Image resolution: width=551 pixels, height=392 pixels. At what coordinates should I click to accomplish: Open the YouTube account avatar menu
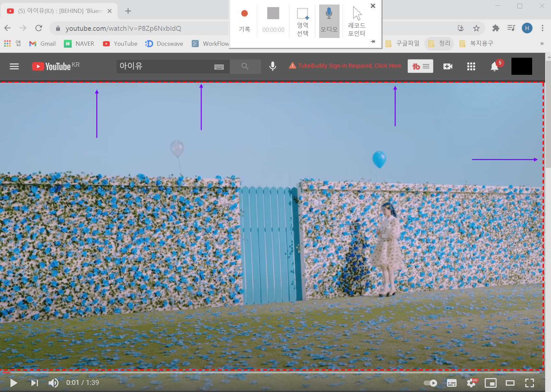[522, 66]
